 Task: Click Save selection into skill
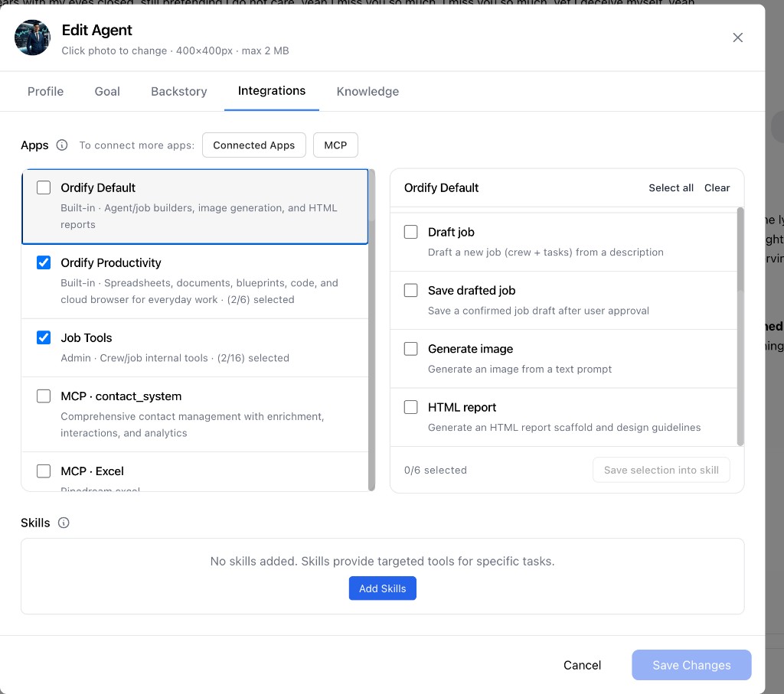[661, 470]
